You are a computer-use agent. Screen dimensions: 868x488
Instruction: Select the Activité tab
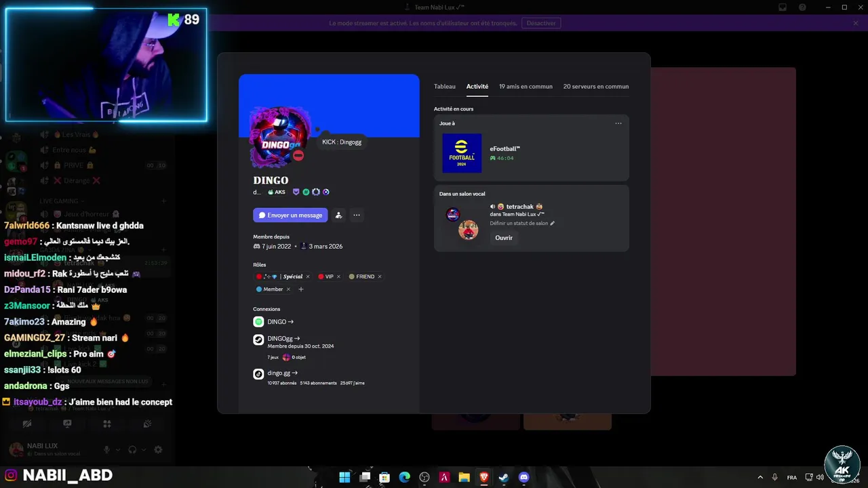477,87
